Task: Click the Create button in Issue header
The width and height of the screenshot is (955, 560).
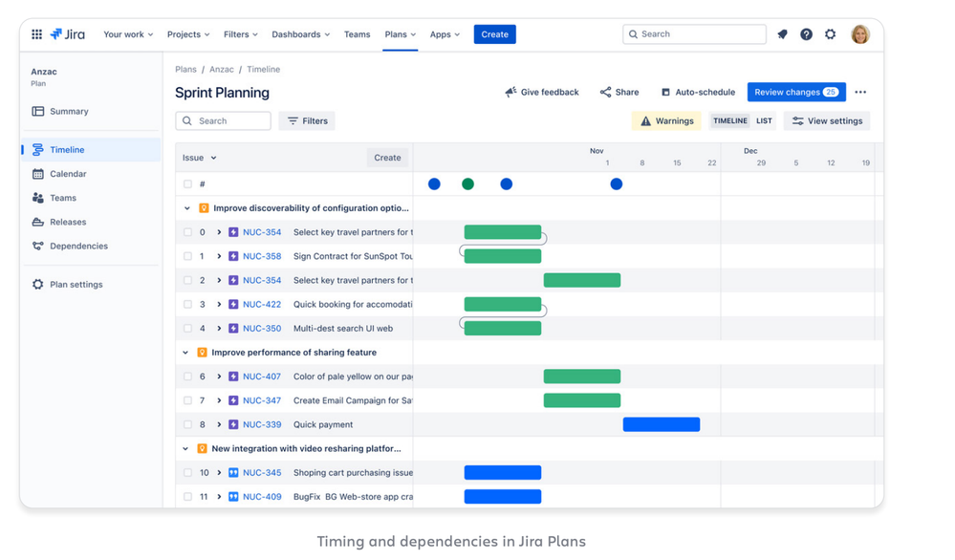Action: click(387, 158)
